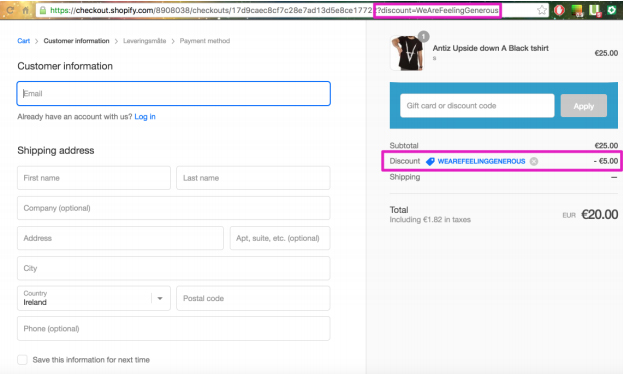Click the Address field
623x374 pixels.
(120, 238)
